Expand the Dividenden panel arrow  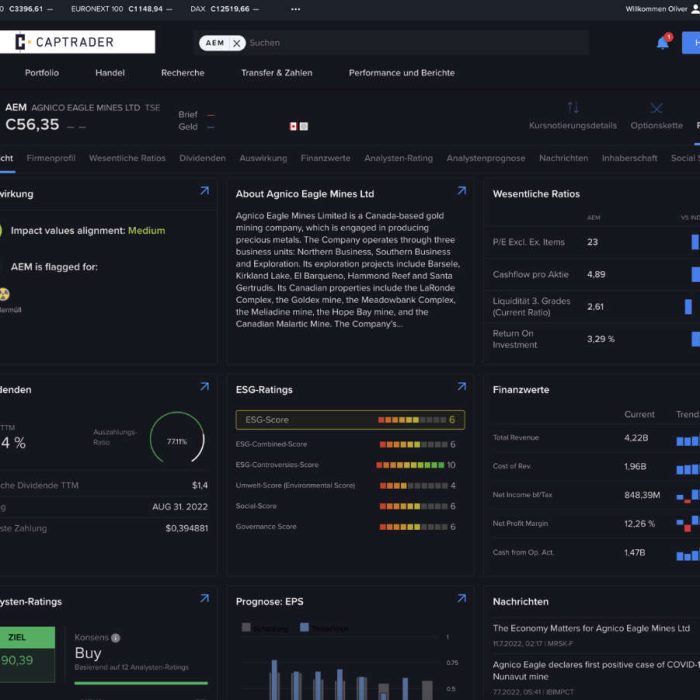click(204, 387)
